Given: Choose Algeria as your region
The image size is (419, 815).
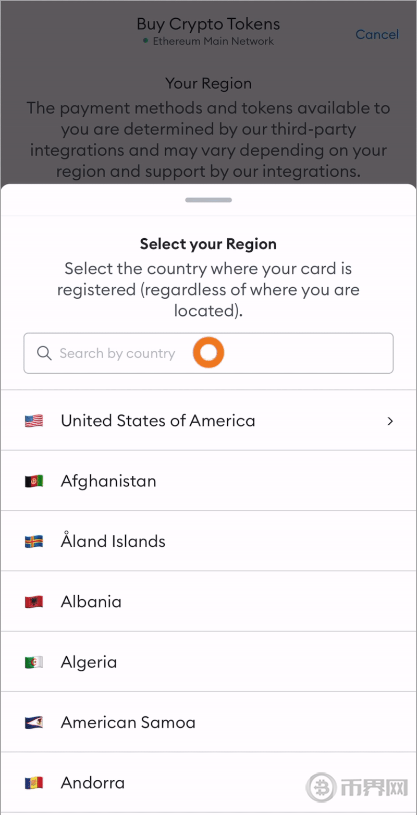Looking at the screenshot, I should (208, 662).
